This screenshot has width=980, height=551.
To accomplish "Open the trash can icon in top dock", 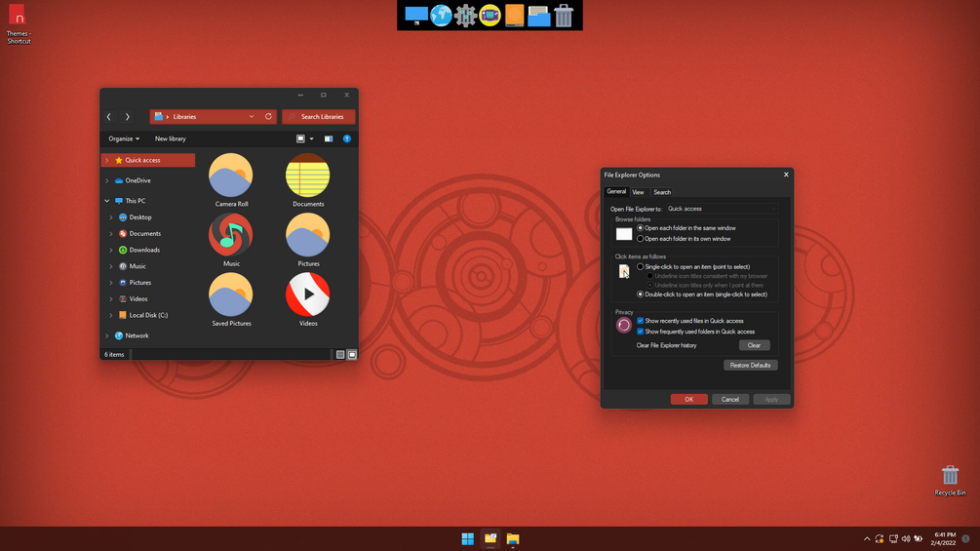I will tap(563, 16).
